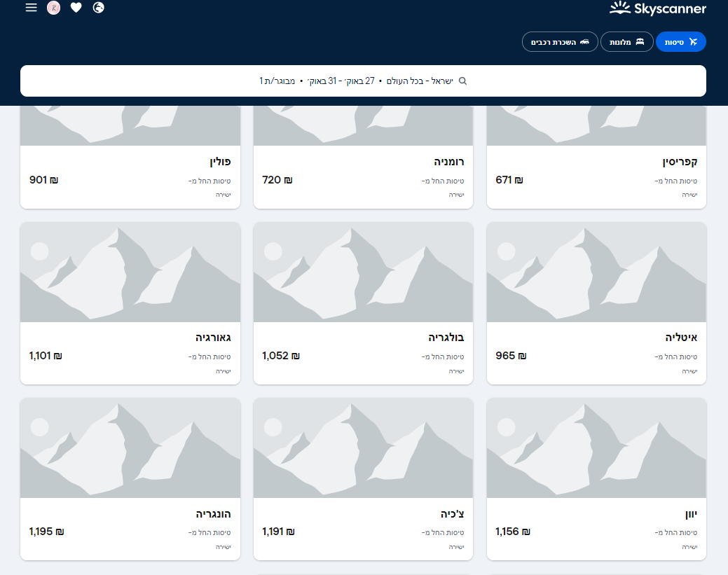Open the קפריסין destination card
Image resolution: width=728 pixels, height=575 pixels.
[596, 158]
